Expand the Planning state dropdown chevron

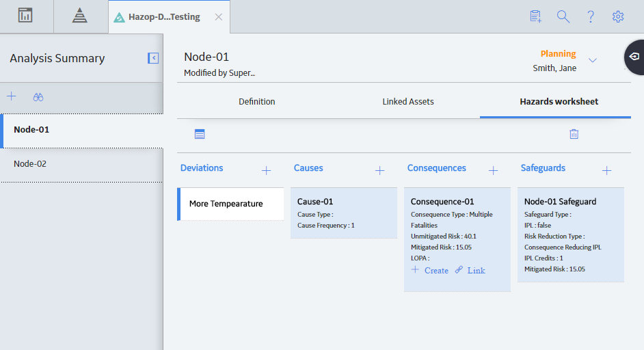[x=592, y=60]
